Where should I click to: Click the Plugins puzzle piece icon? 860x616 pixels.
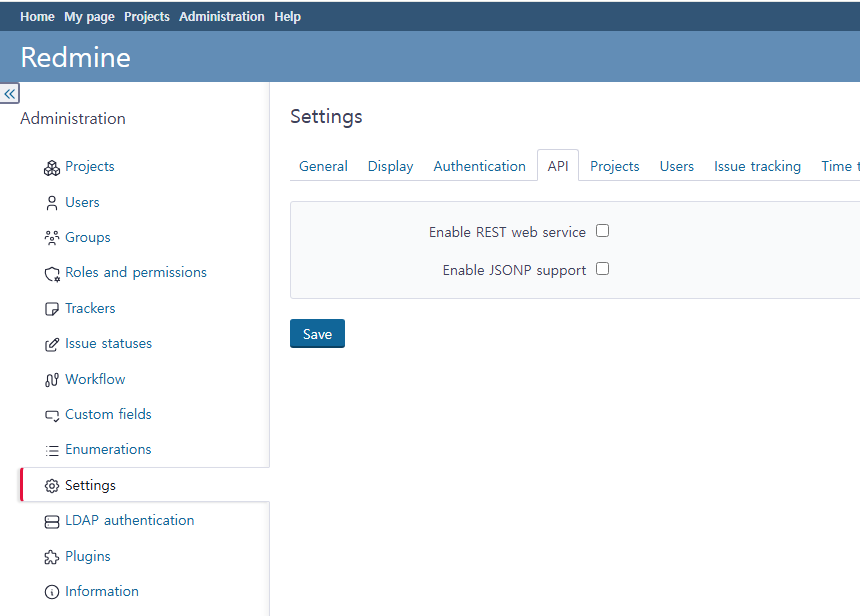click(52, 557)
